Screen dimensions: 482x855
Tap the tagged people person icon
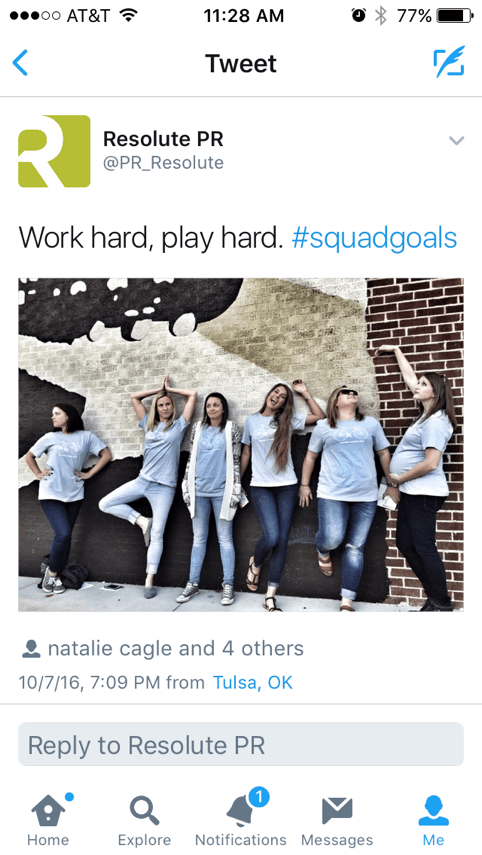click(x=31, y=649)
